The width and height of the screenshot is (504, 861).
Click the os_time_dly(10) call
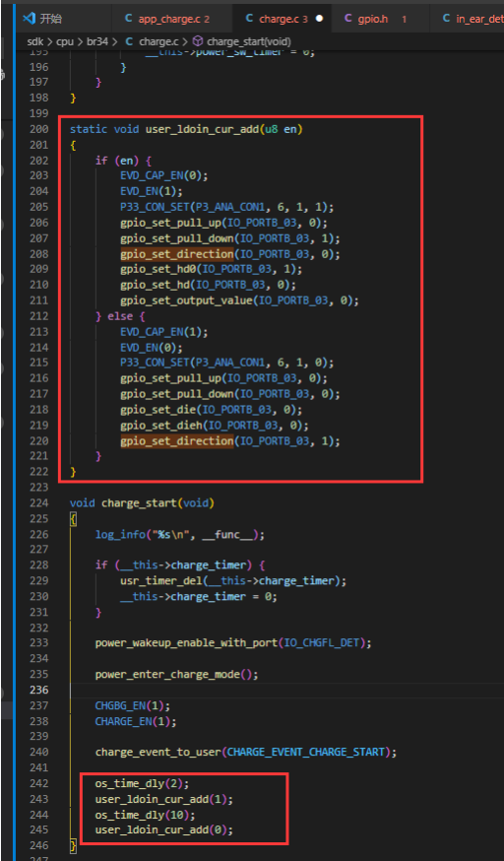pyautogui.click(x=146, y=815)
